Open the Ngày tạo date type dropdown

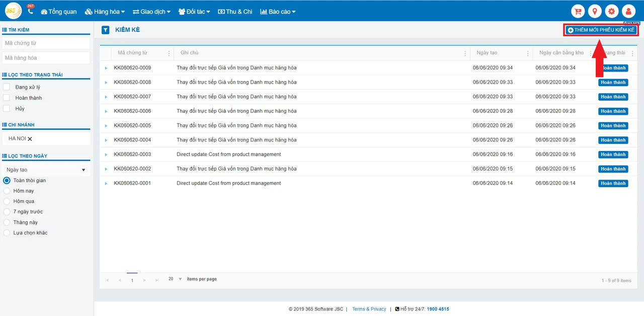(46, 170)
